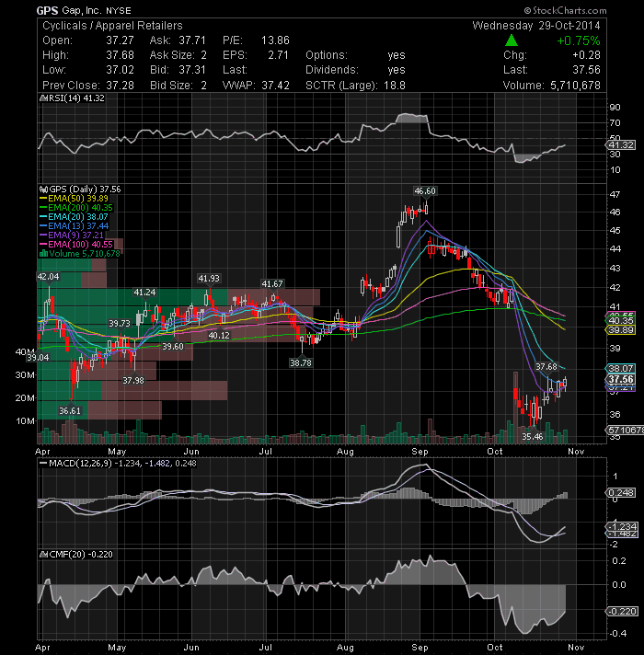This screenshot has width=644, height=655.
Task: Click the EMA 39.89 axis tag
Action: (x=620, y=330)
